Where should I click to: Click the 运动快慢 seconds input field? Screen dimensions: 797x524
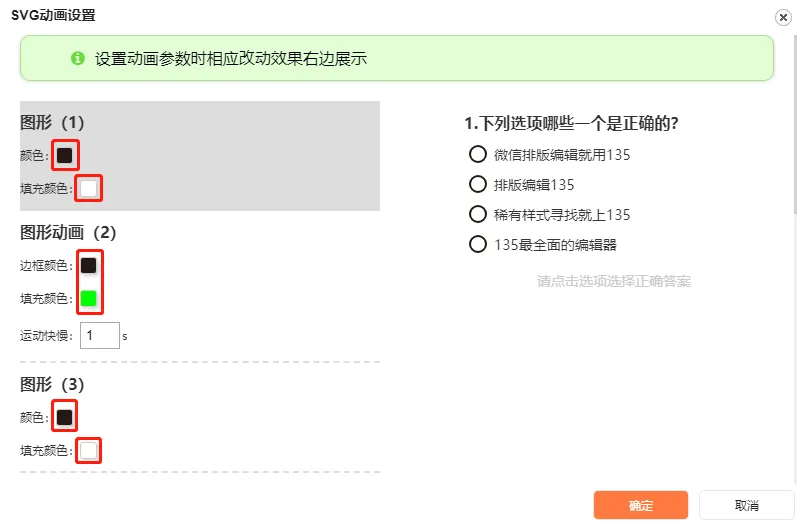tap(99, 336)
